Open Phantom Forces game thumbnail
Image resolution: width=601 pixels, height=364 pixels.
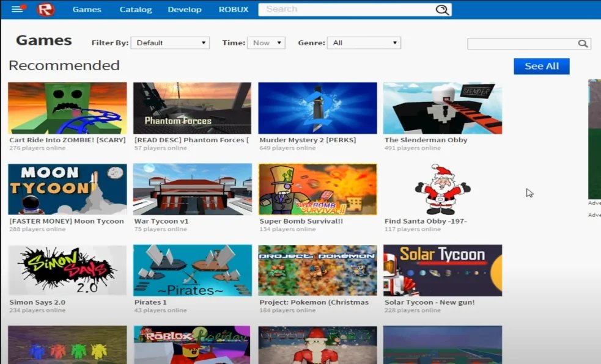tap(193, 108)
